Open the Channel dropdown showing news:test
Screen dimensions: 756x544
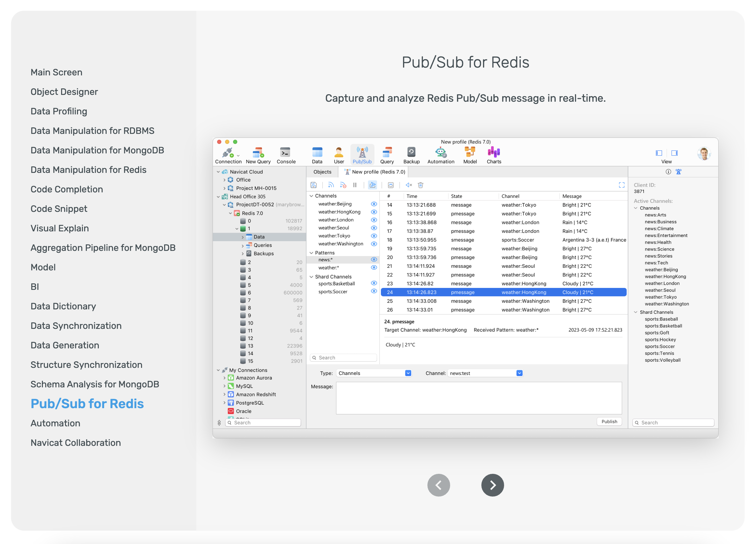pyautogui.click(x=485, y=373)
